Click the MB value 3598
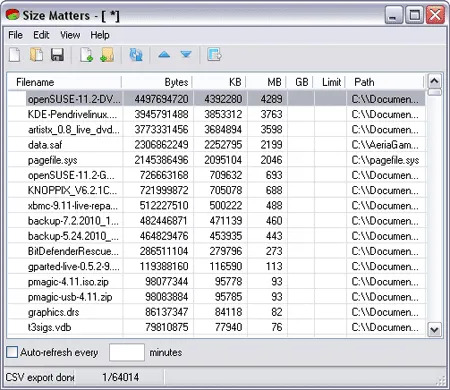The width and height of the screenshot is (450, 390). click(271, 129)
